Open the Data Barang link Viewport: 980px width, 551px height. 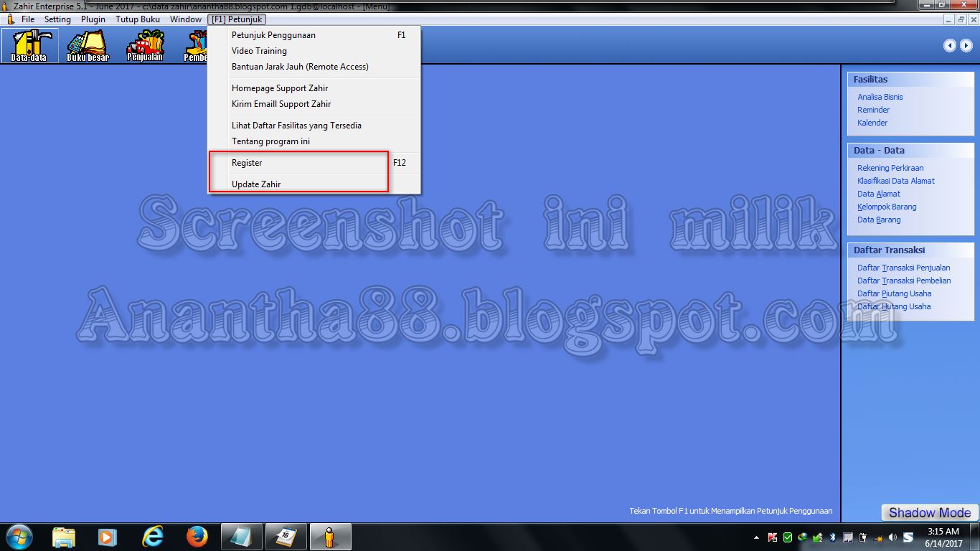[879, 220]
